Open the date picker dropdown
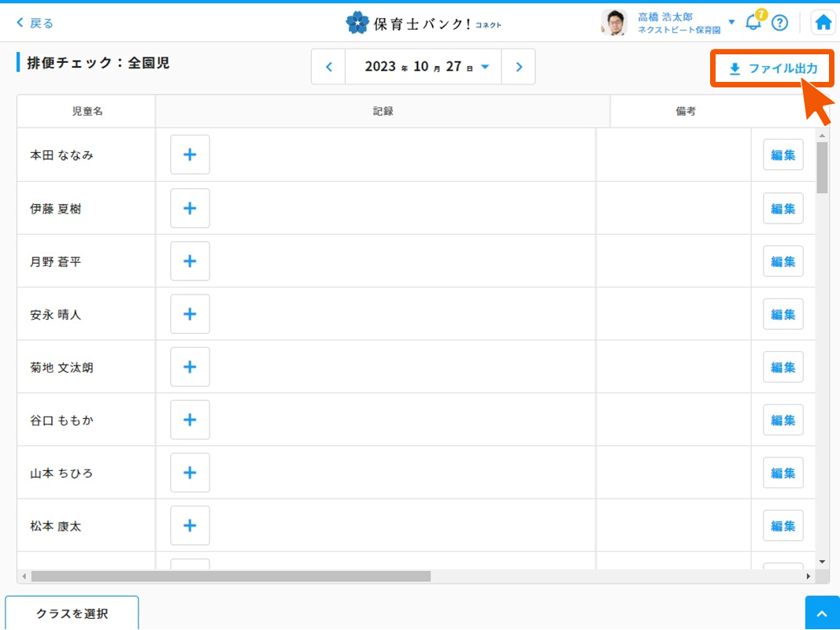 (485, 67)
